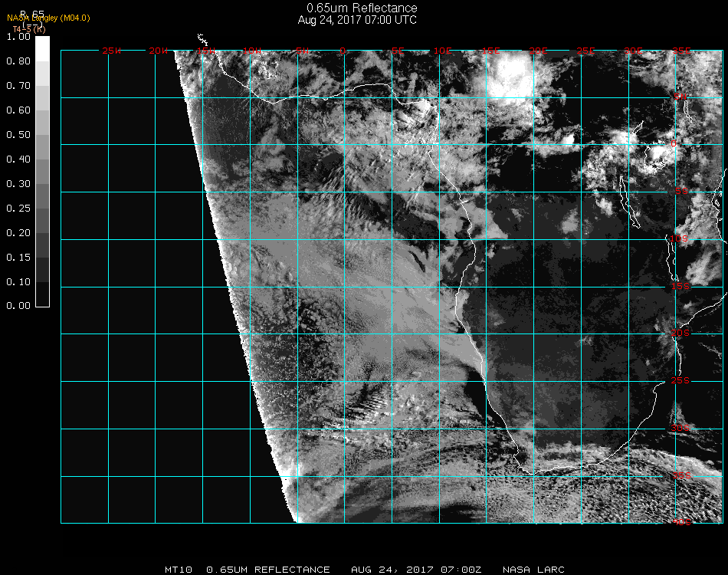728x575 pixels.
Task: Click the 35S latitude label
Action: [x=681, y=475]
